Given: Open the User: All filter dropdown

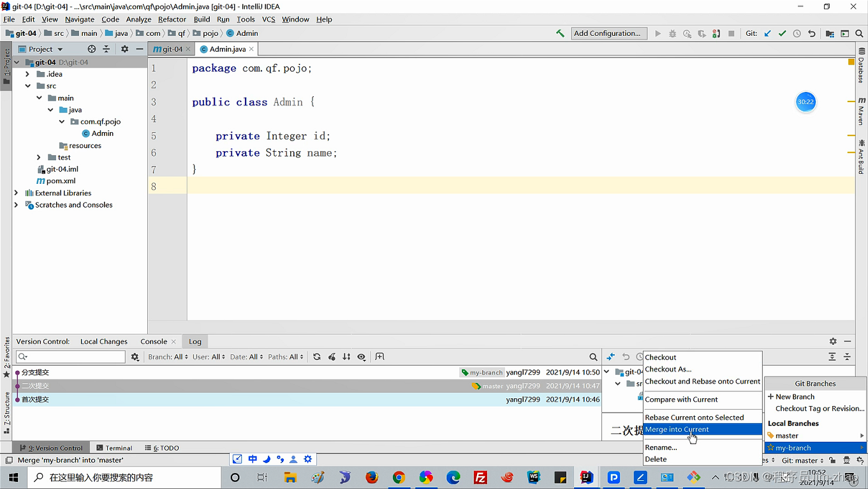Looking at the screenshot, I should 209,357.
